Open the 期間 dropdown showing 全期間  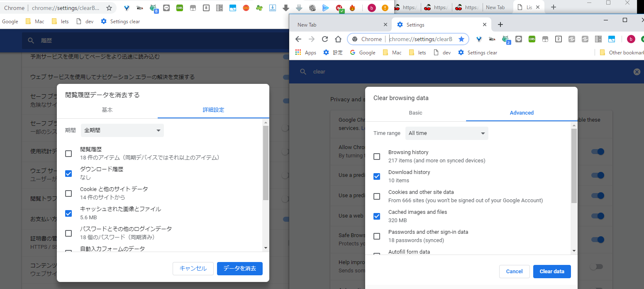coord(122,130)
